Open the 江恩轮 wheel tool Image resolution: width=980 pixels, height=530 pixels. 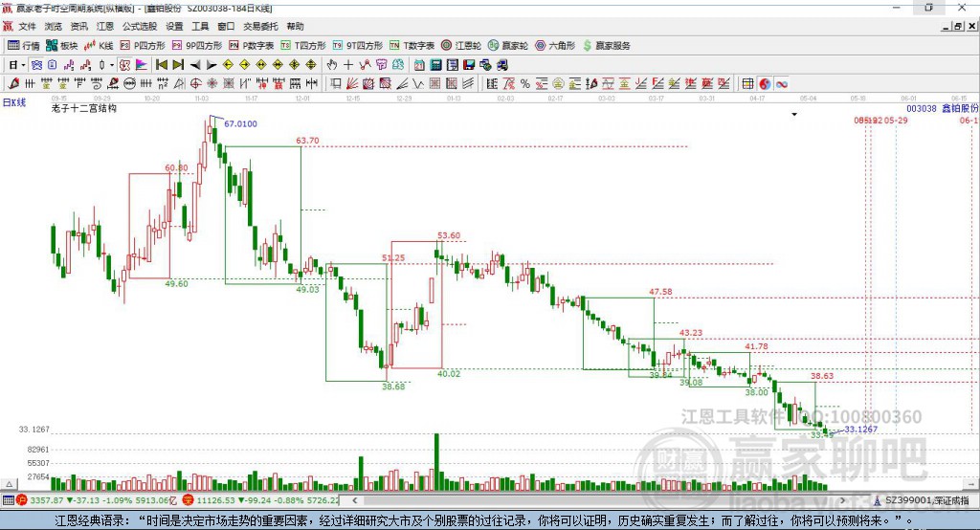(460, 46)
